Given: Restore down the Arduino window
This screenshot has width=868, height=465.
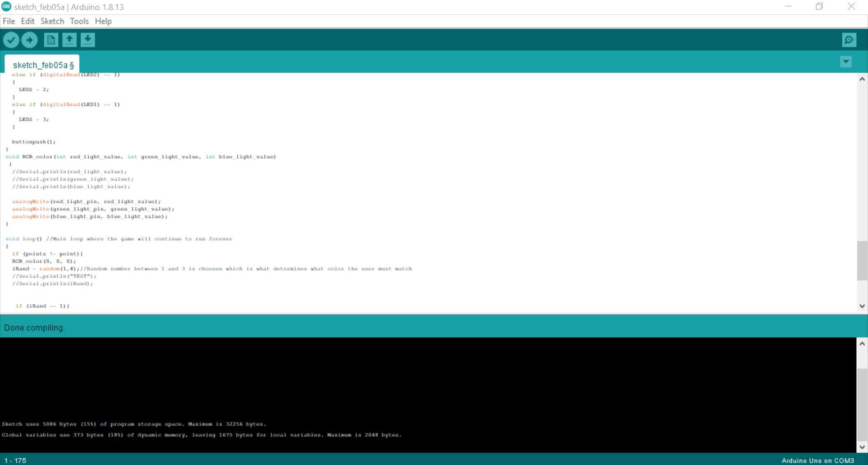Looking at the screenshot, I should click(819, 7).
